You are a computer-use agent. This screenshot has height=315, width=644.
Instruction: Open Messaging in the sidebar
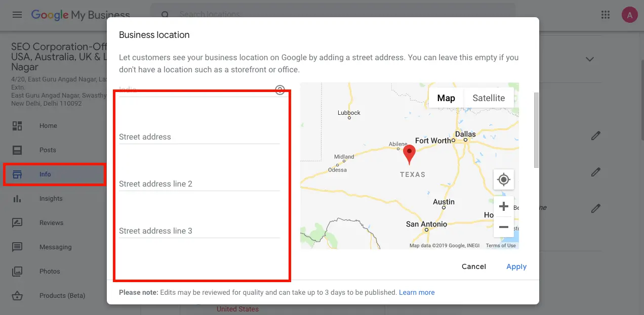(x=56, y=247)
